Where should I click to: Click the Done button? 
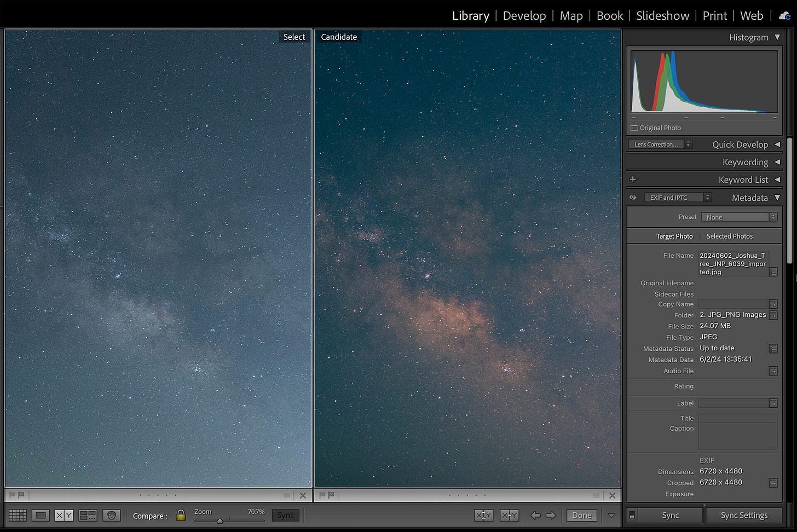click(581, 515)
